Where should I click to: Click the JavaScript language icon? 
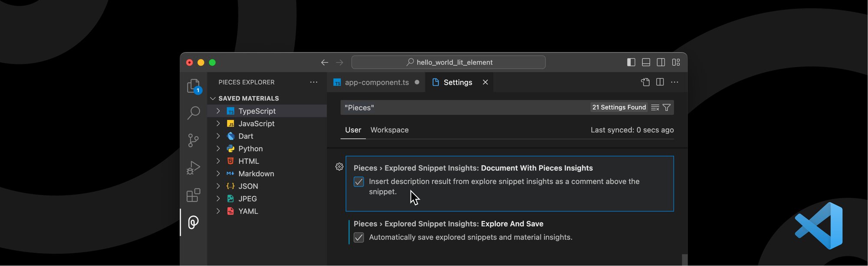pyautogui.click(x=230, y=124)
